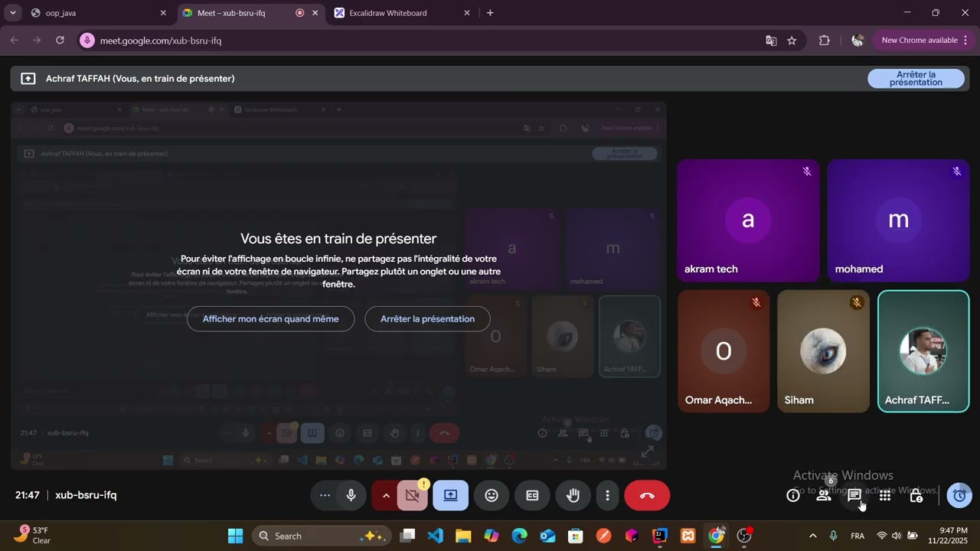Open the tab search dropdown arrow
This screenshot has height=551, width=980.
pos(12,13)
